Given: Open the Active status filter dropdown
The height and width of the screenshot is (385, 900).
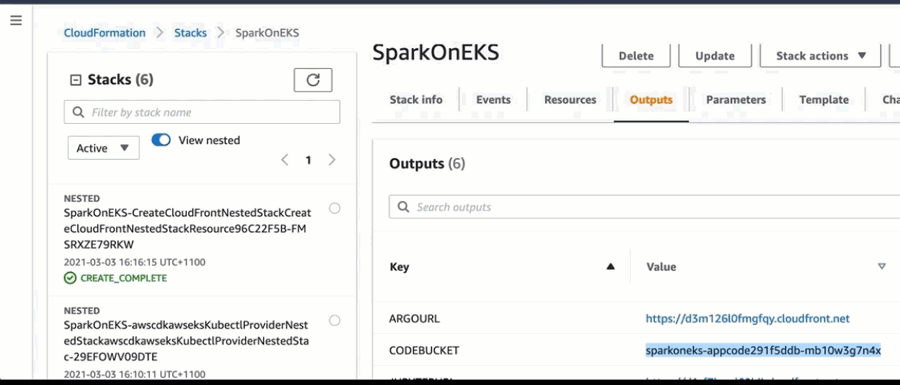Looking at the screenshot, I should click(x=103, y=148).
